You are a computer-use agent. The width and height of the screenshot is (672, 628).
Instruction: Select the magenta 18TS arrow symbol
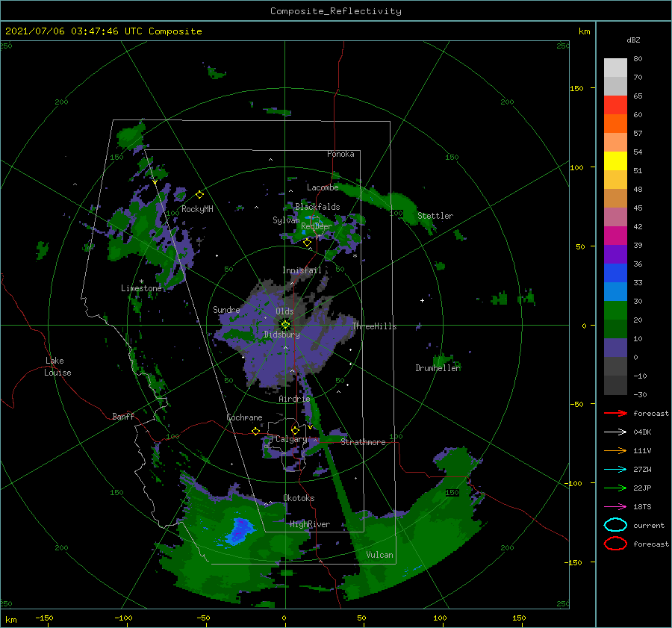point(615,507)
